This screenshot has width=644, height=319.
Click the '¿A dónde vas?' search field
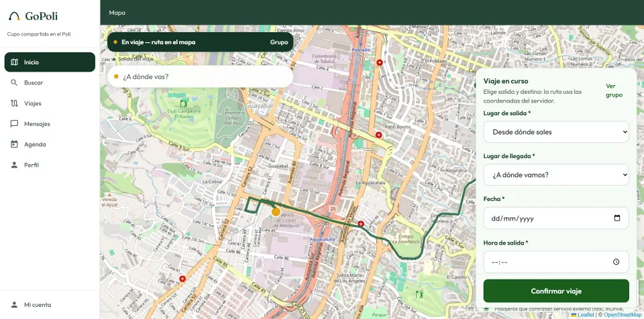[x=201, y=76]
